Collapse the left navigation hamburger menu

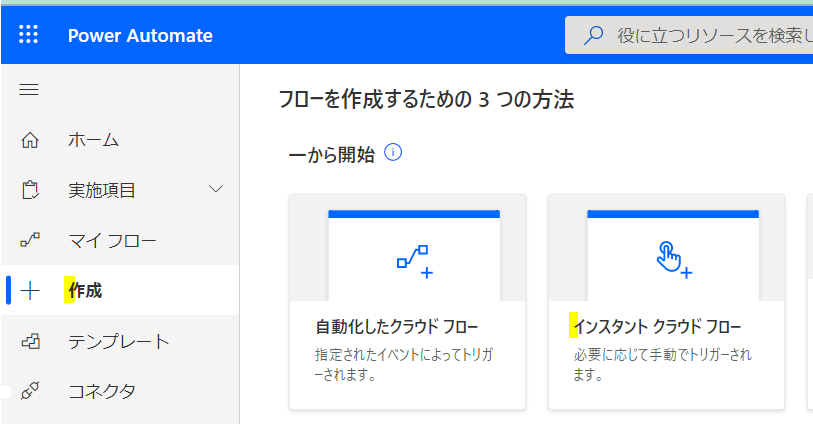(29, 90)
